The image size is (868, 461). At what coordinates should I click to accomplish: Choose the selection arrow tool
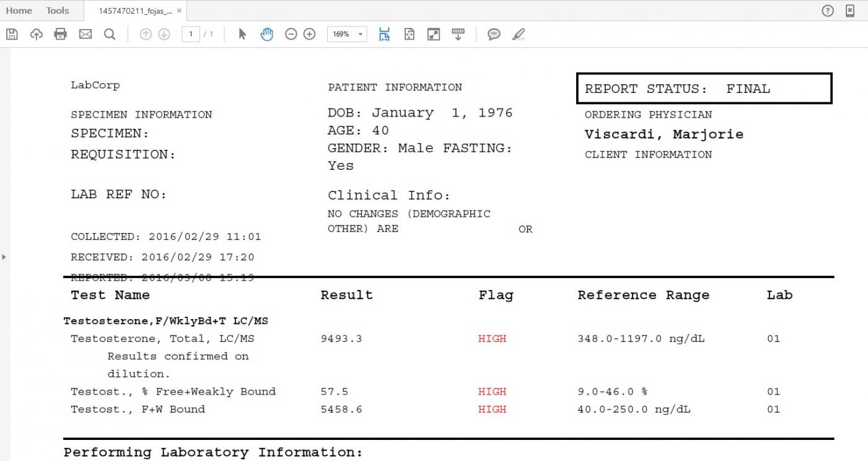pos(242,35)
